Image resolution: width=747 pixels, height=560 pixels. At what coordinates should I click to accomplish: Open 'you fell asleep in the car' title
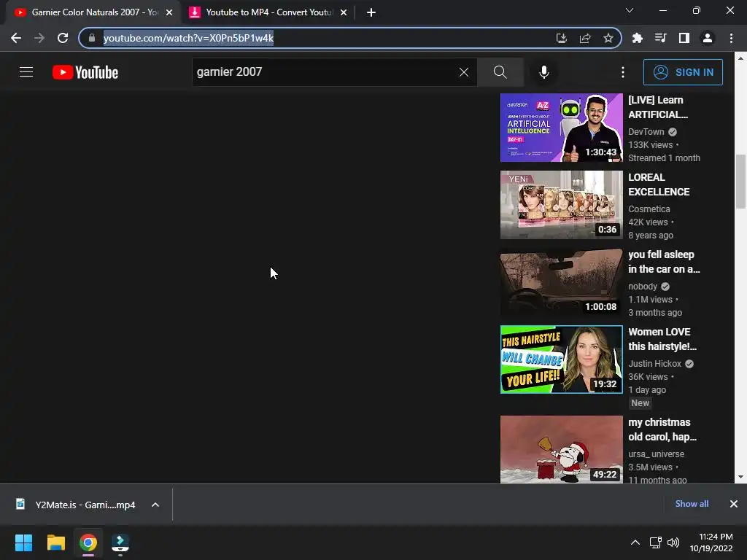coord(664,262)
